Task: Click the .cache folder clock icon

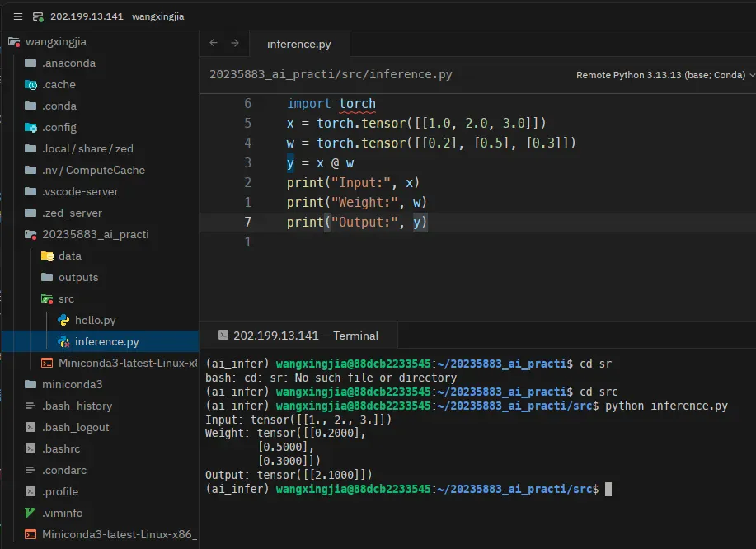Action: point(31,85)
